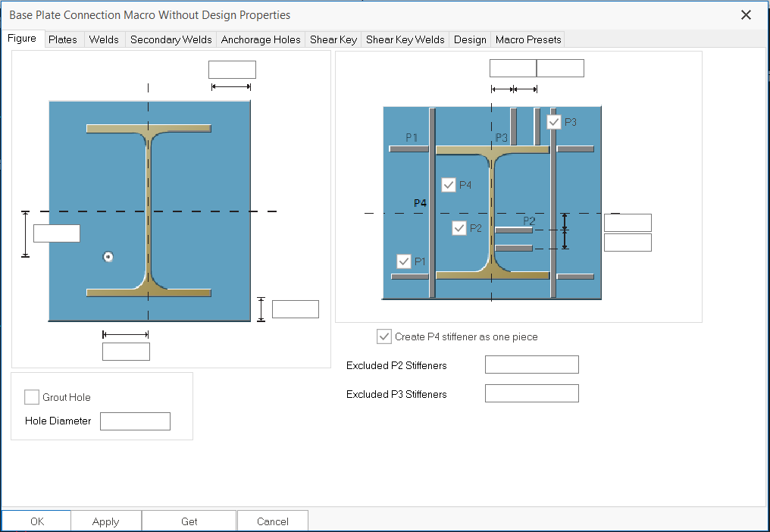Click the Hole Diameter input field
Screen dimensions: 770x532
[x=135, y=421]
